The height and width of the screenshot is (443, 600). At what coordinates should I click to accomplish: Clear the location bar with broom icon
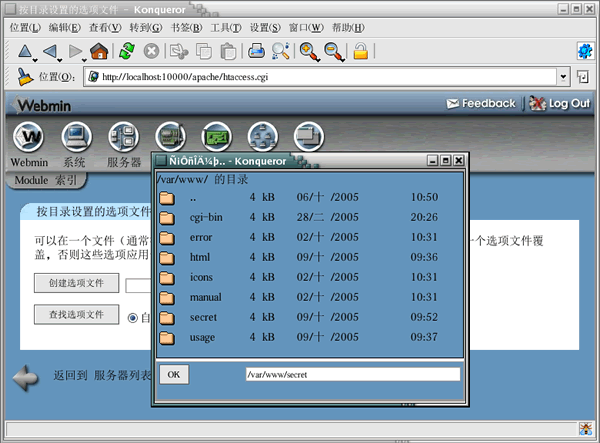click(25, 77)
